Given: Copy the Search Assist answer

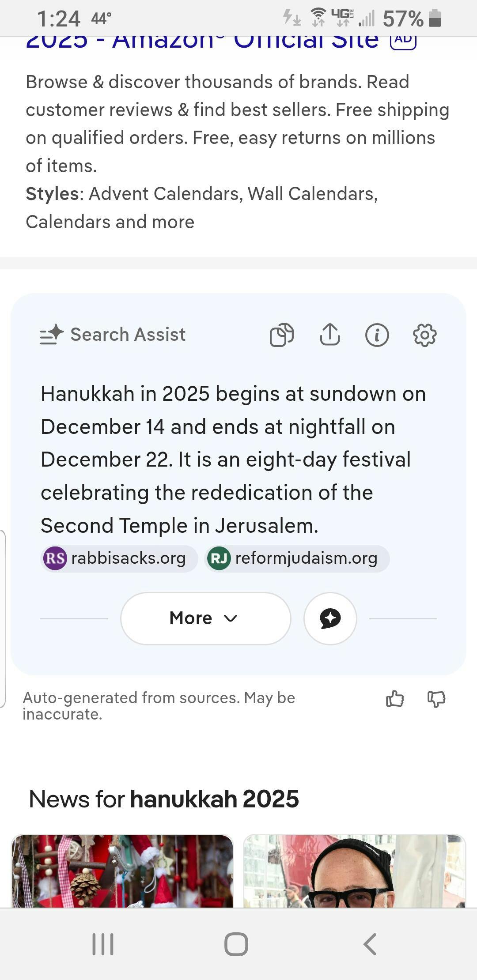Looking at the screenshot, I should [x=282, y=335].
